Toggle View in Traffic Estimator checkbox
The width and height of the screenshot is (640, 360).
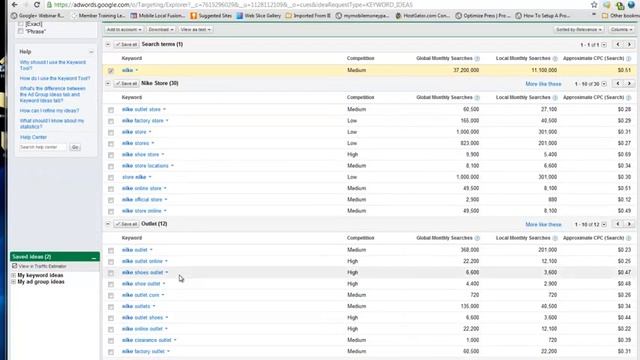click(x=14, y=266)
